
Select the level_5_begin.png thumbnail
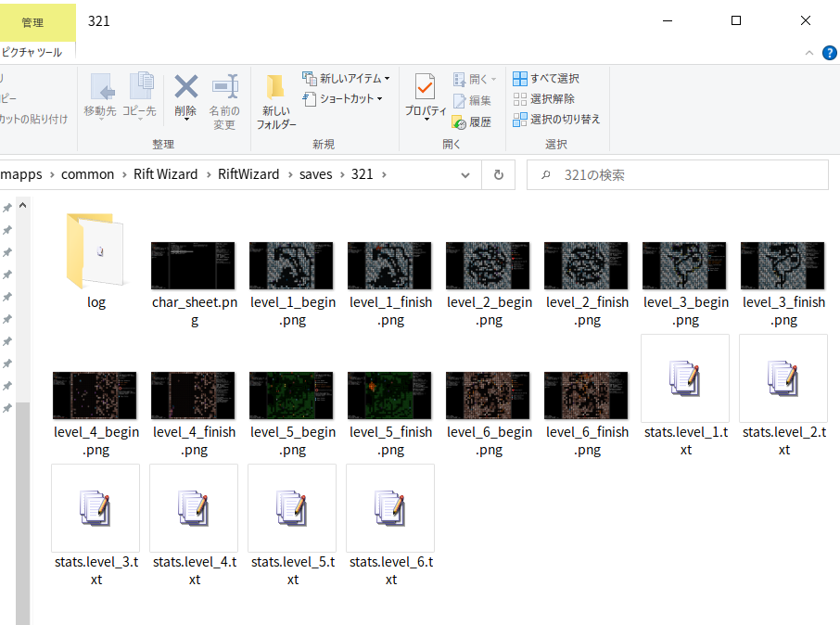point(293,395)
